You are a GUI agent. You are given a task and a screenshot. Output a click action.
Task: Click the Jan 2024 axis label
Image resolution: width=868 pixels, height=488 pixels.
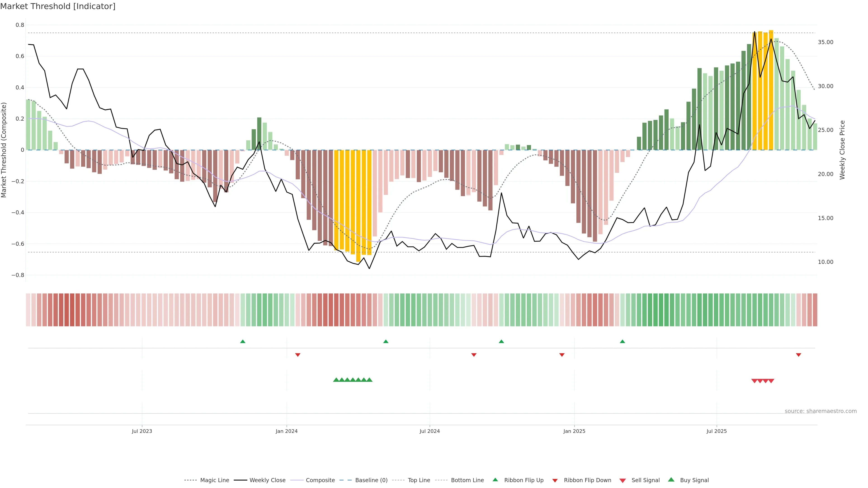[x=286, y=431]
